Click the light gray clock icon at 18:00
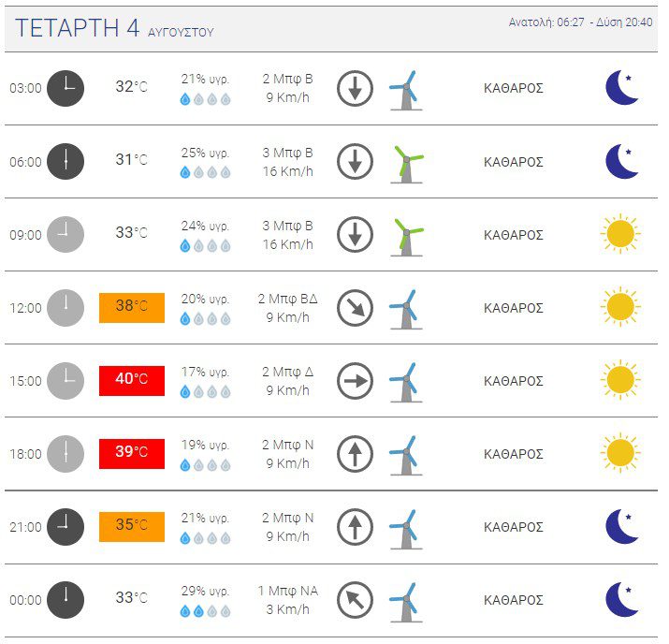The image size is (669, 644). (x=65, y=454)
